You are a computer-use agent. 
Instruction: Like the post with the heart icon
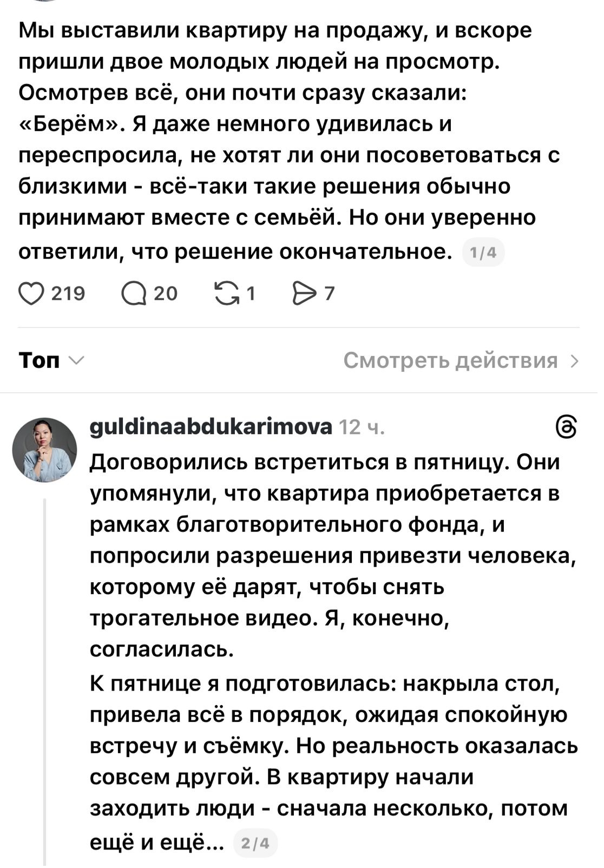[x=32, y=293]
